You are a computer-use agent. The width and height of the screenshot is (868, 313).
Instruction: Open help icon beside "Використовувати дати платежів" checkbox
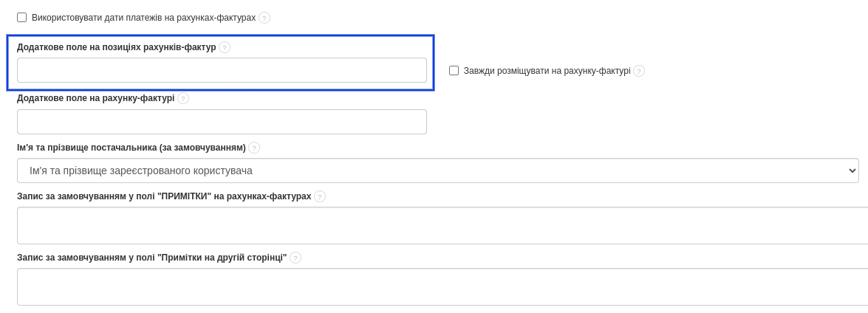[264, 18]
